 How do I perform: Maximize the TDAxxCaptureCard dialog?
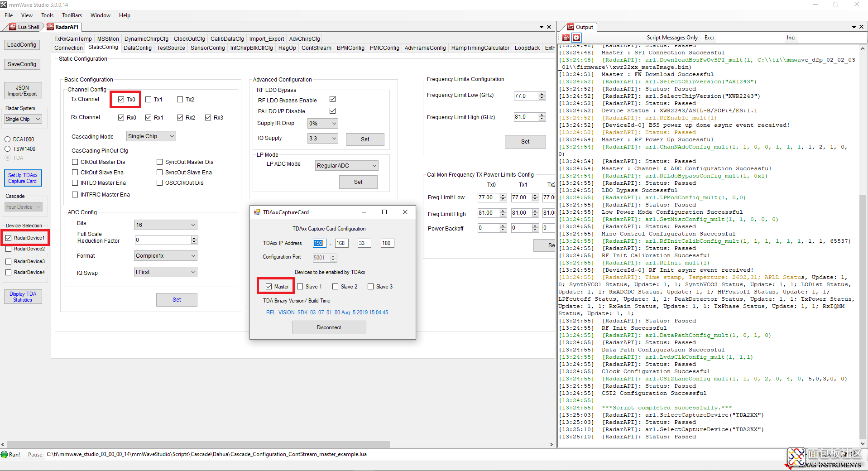384,212
